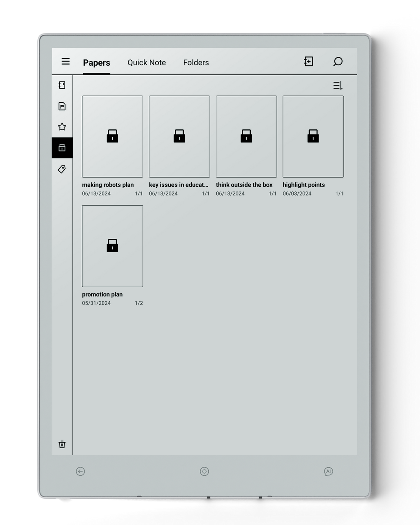Screen dimensions: 420x525
Task: Create a new notebook
Action: point(308,61)
